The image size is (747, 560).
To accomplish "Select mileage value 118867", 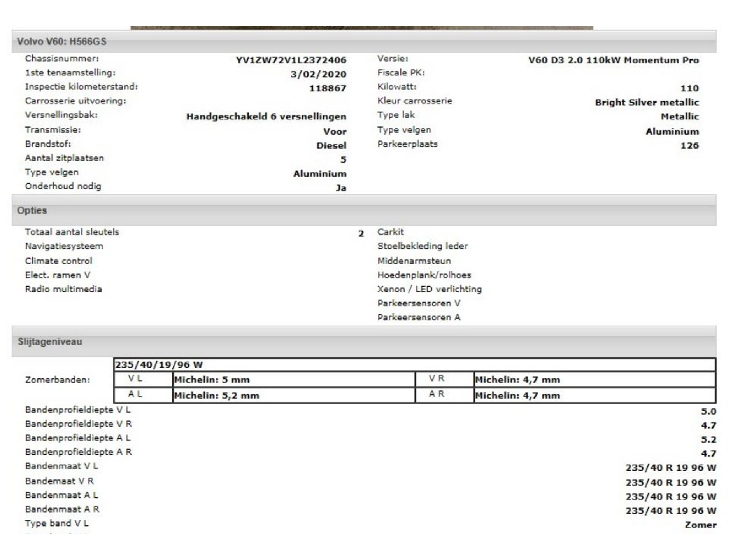I will coord(328,88).
